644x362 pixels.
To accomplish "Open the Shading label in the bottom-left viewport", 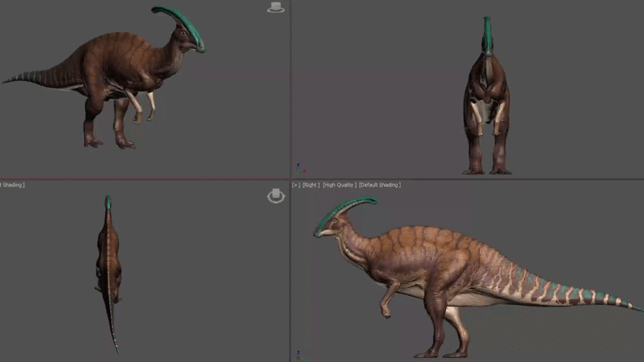I will [x=12, y=185].
